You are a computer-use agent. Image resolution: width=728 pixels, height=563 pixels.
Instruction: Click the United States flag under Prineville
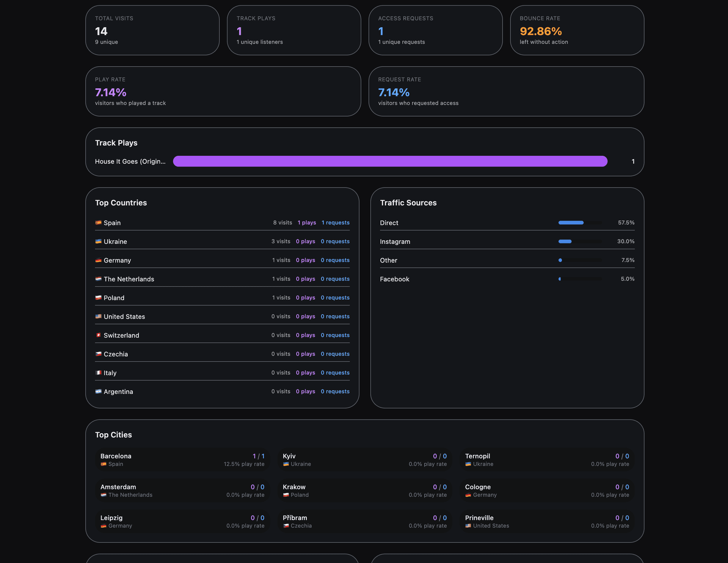tap(468, 526)
